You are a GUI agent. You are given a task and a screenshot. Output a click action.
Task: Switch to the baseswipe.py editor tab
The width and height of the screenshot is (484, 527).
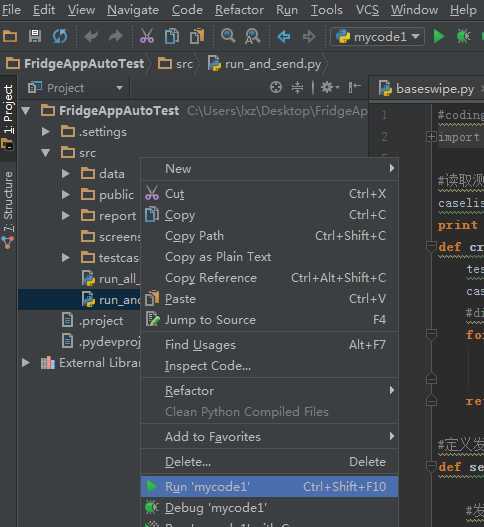[427, 89]
